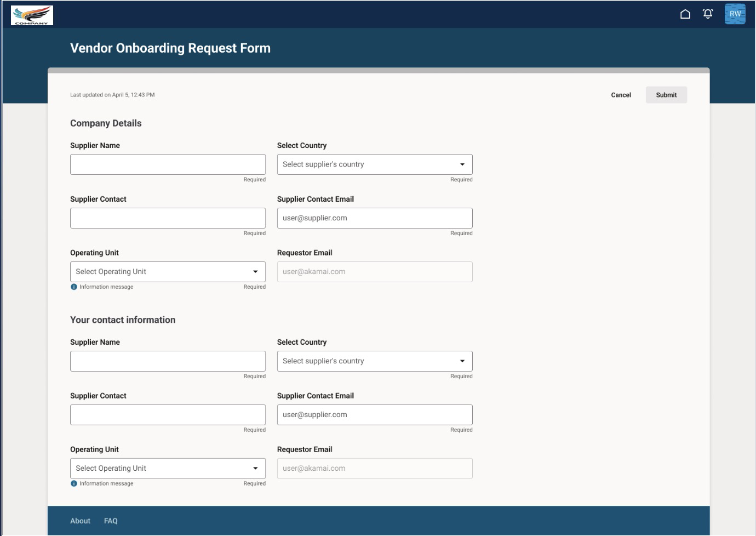
Task: Open the notifications bell
Action: tap(708, 13)
